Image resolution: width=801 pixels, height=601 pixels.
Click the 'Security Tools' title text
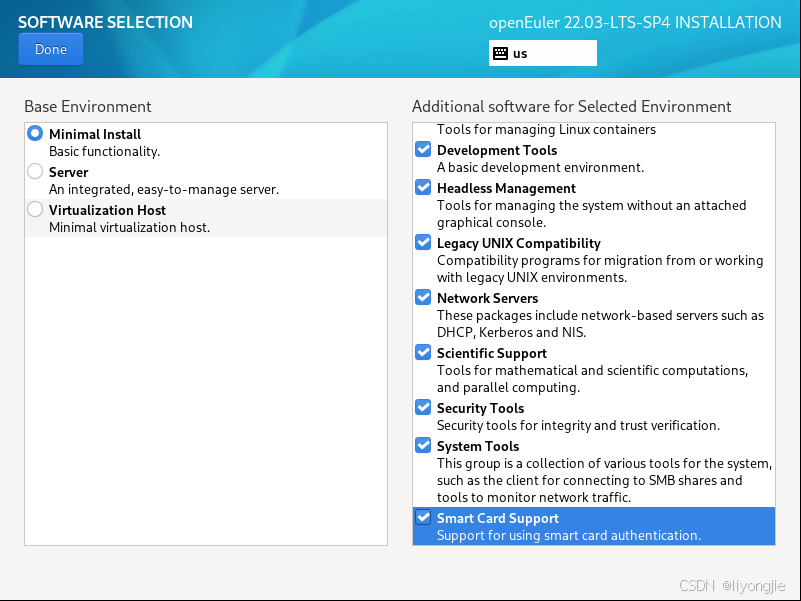[x=480, y=408]
